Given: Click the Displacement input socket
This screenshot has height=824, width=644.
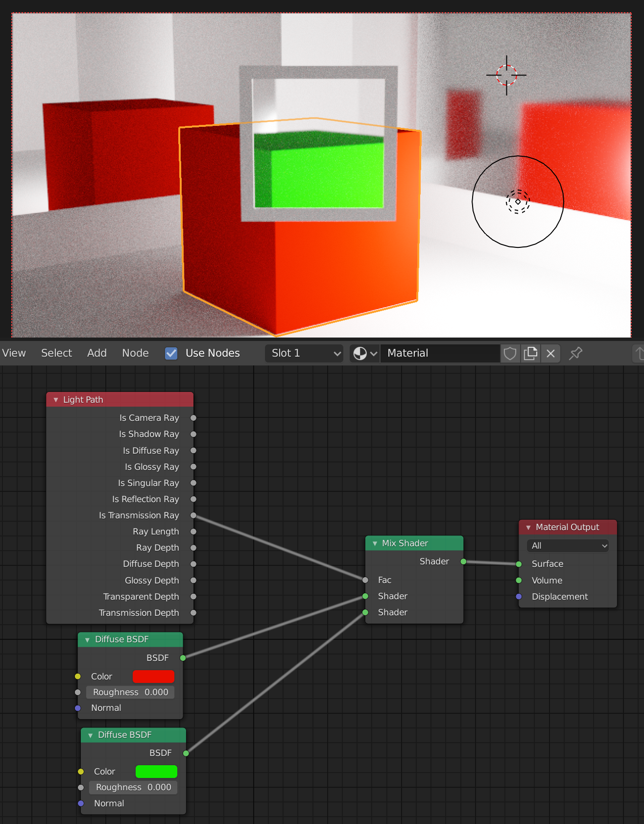Looking at the screenshot, I should coord(519,597).
